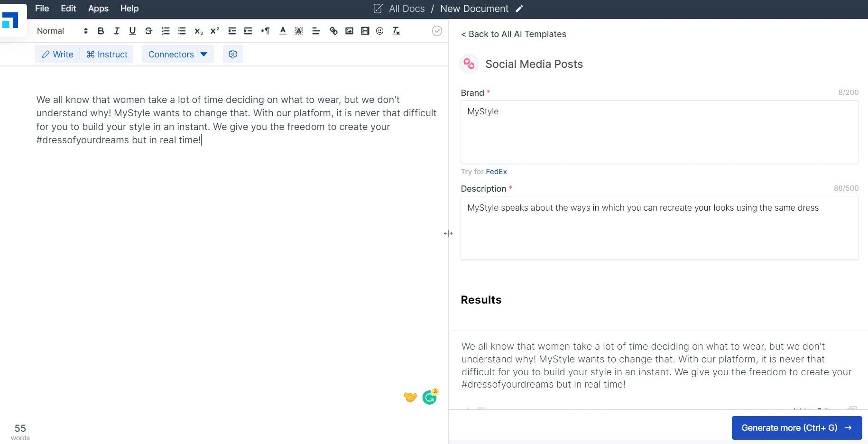Click into the Brand input field
Screen dimensions: 868x444
659,131
